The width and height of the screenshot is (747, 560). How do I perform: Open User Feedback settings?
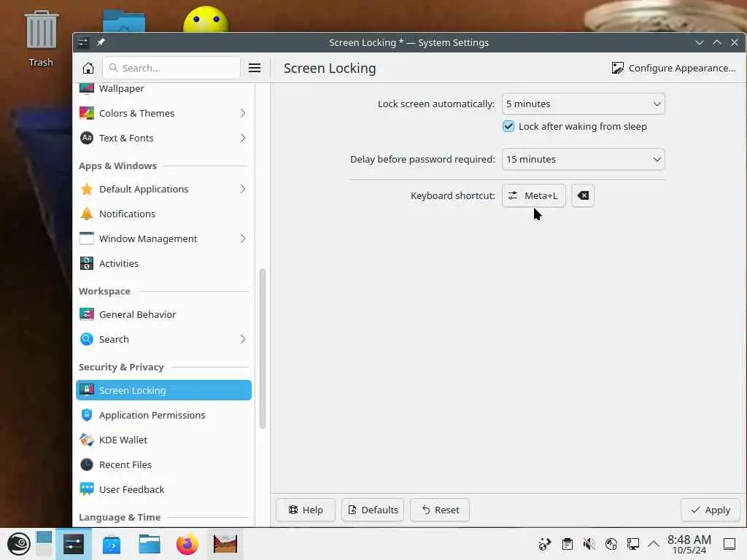163,489
